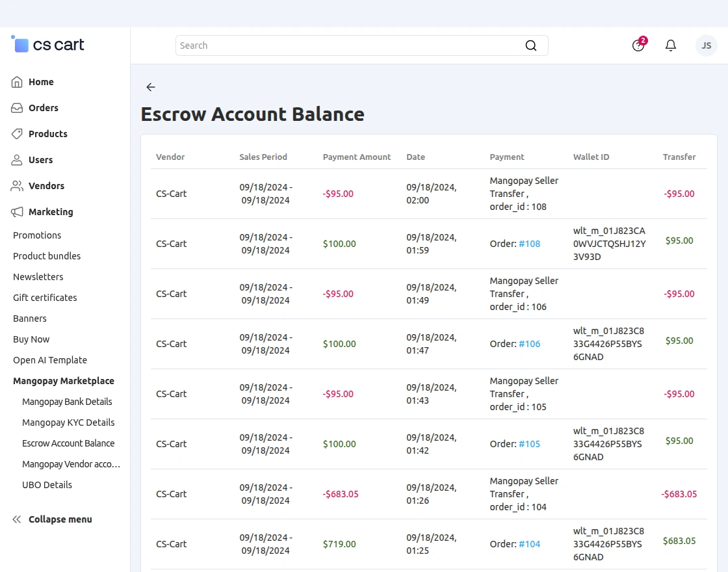Click date 09/18/2024, 02:00
The image size is (728, 572).
pyautogui.click(x=432, y=194)
